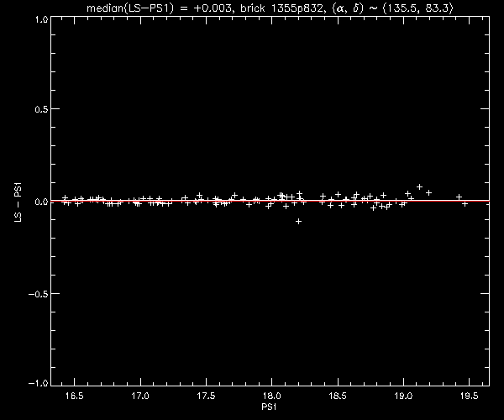Click the y-axis tick label 0.5
This screenshot has width=504, height=420.
click(x=41, y=109)
